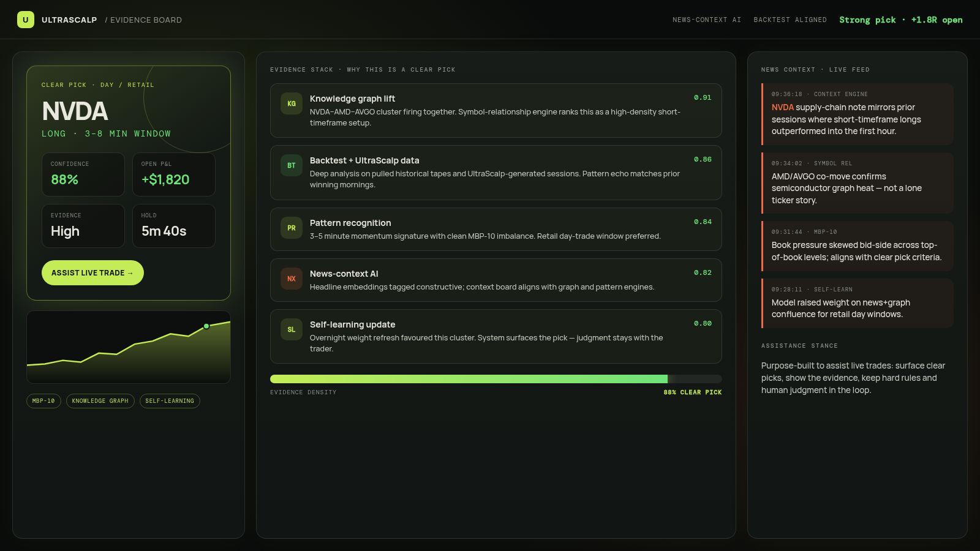Screen dimensions: 980x551
Task: Open the 09:31:44 MBP-10 news item
Action: 858,246
